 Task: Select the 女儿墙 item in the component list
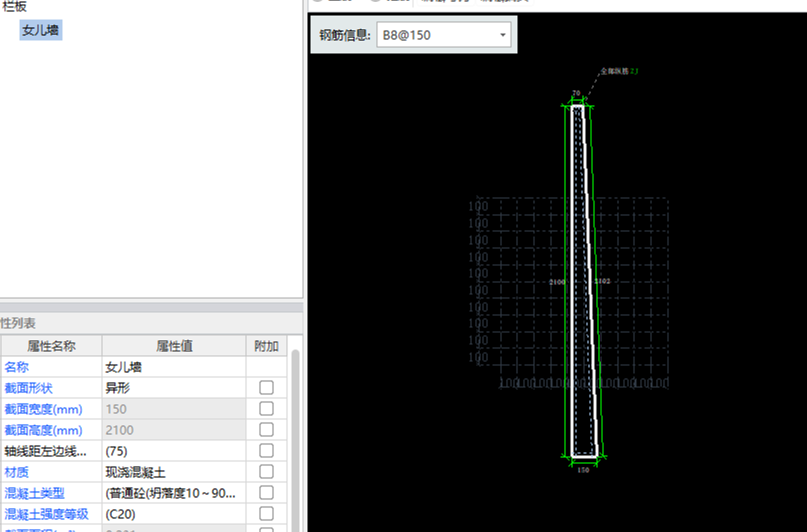point(40,30)
